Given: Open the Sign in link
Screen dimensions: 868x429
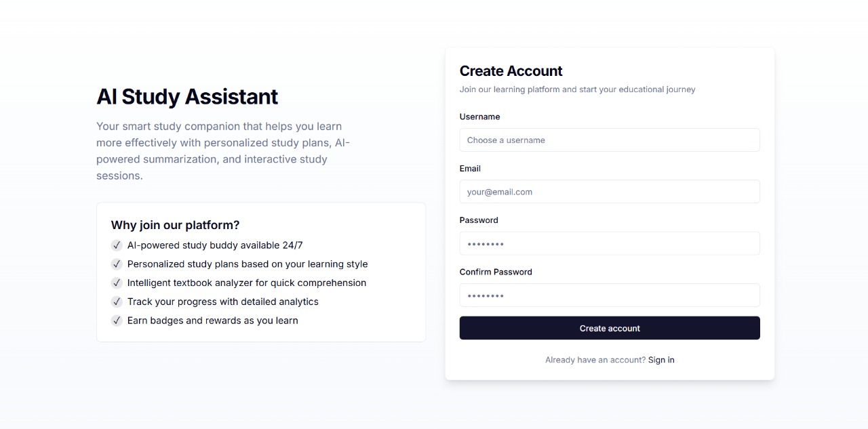Looking at the screenshot, I should click(661, 360).
